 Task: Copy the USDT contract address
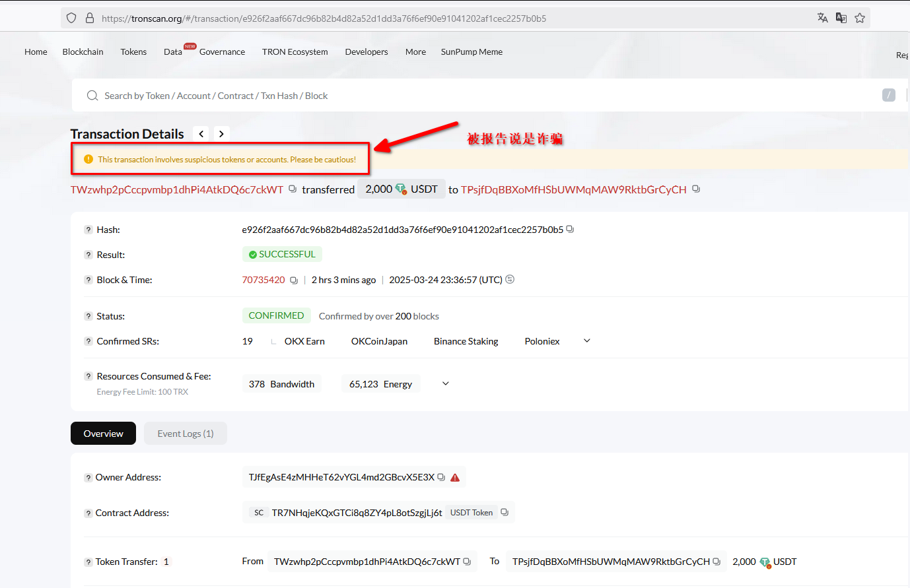(x=505, y=513)
